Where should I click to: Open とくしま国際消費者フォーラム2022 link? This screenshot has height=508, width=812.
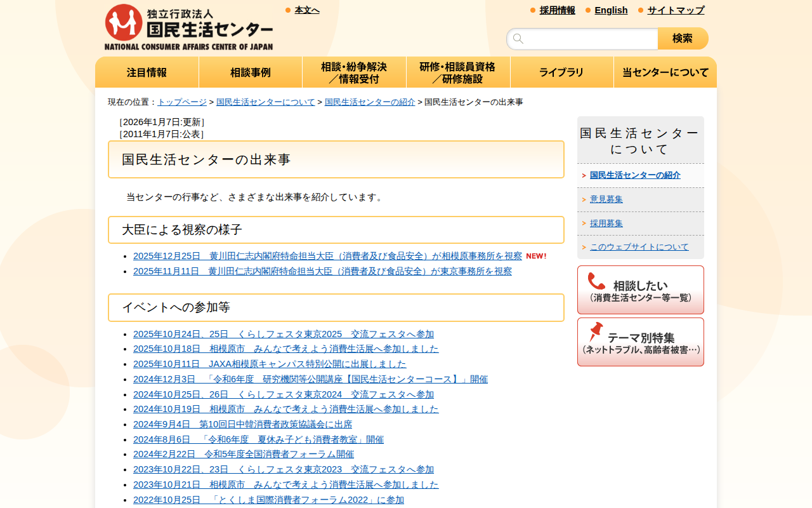268,500
